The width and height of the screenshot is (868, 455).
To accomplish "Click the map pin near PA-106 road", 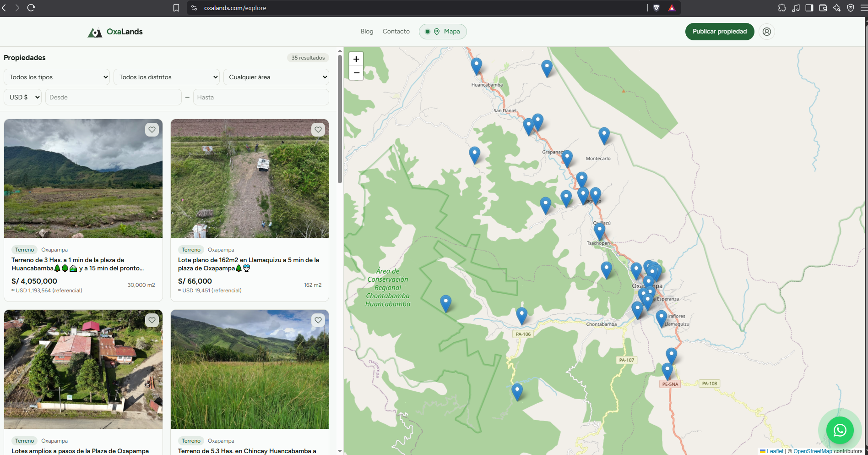I will pyautogui.click(x=522, y=316).
